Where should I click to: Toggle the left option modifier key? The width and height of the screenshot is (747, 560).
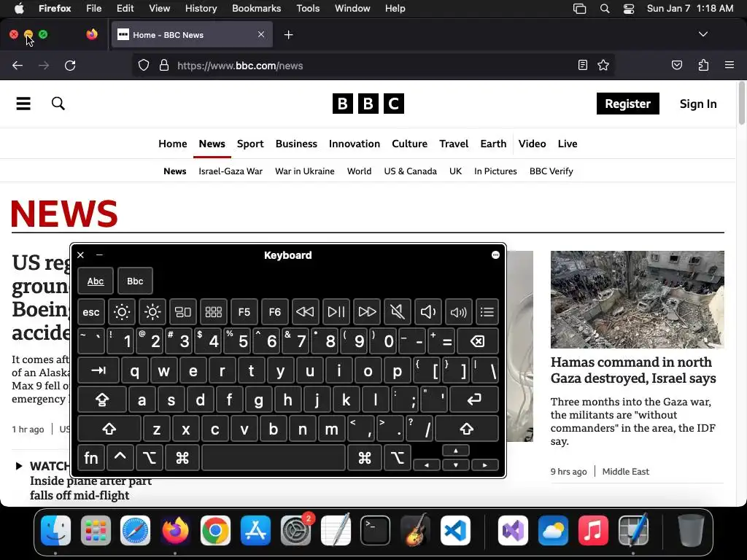coord(149,458)
